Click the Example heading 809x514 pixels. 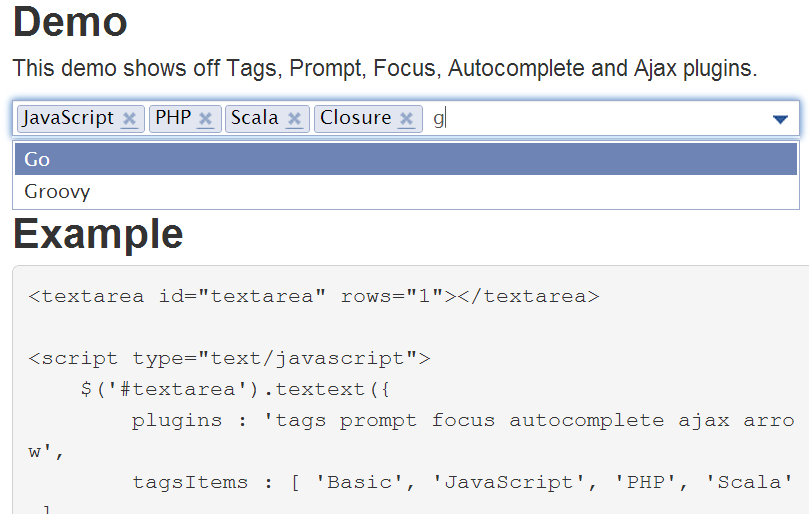click(98, 234)
